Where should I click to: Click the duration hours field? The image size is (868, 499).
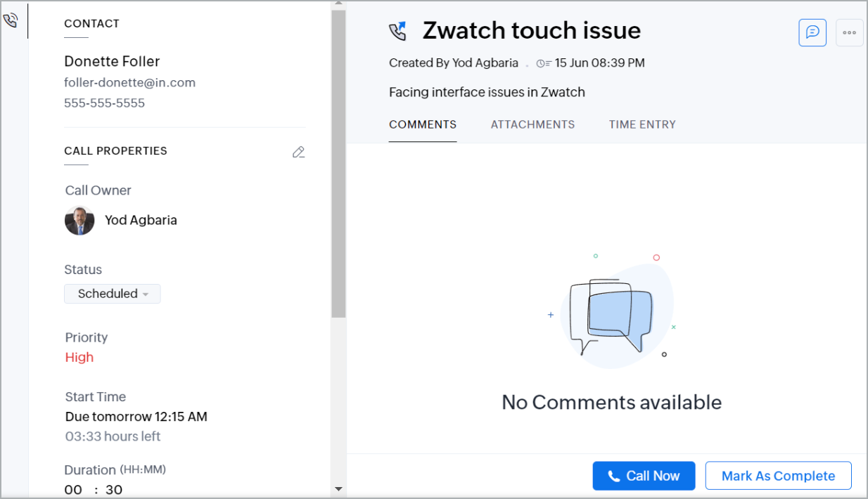pyautogui.click(x=73, y=490)
